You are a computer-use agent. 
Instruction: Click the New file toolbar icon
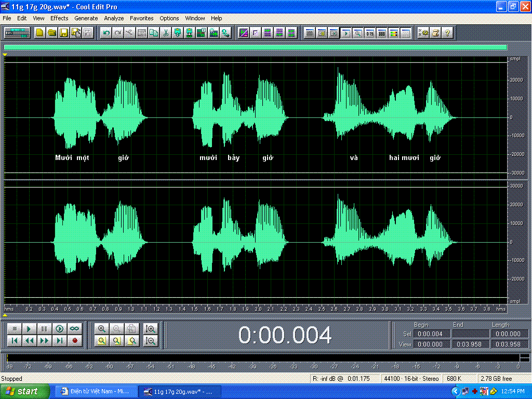[x=40, y=33]
